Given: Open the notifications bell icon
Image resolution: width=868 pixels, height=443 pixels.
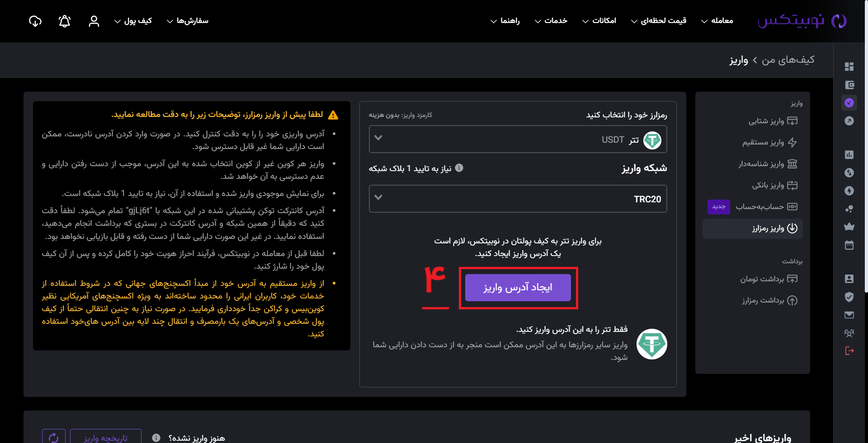Looking at the screenshot, I should click(65, 21).
